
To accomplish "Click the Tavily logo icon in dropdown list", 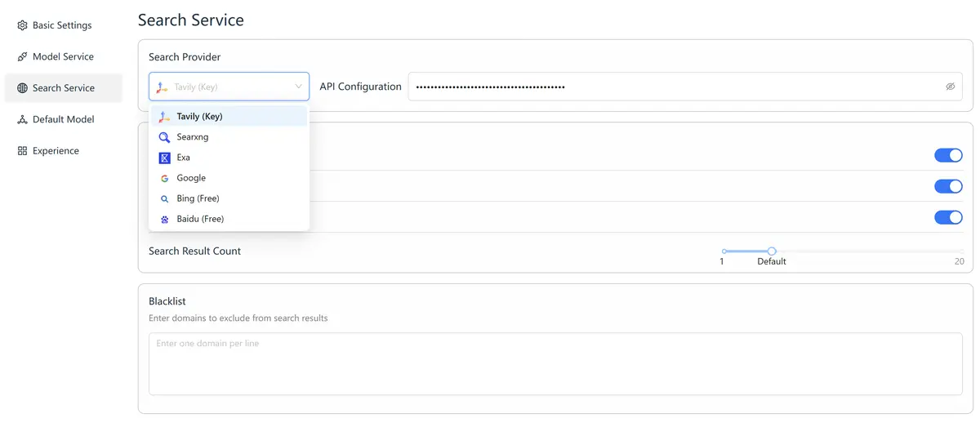I will pyautogui.click(x=164, y=117).
